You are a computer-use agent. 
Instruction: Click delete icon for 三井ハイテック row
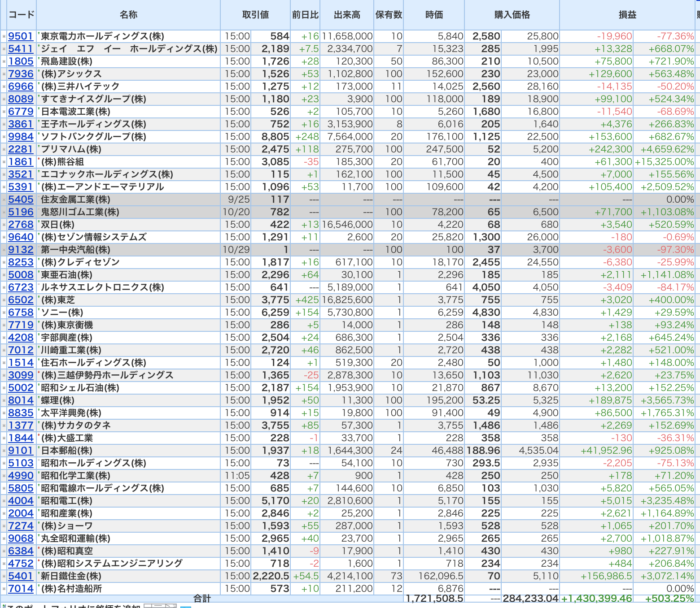pyautogui.click(x=4, y=87)
